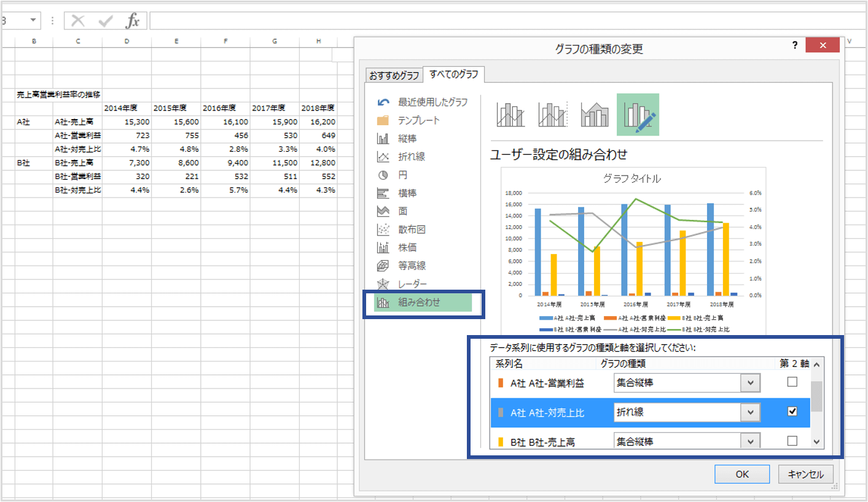Click series list scrollbar down arrow
The width and height of the screenshot is (868, 502).
[816, 442]
